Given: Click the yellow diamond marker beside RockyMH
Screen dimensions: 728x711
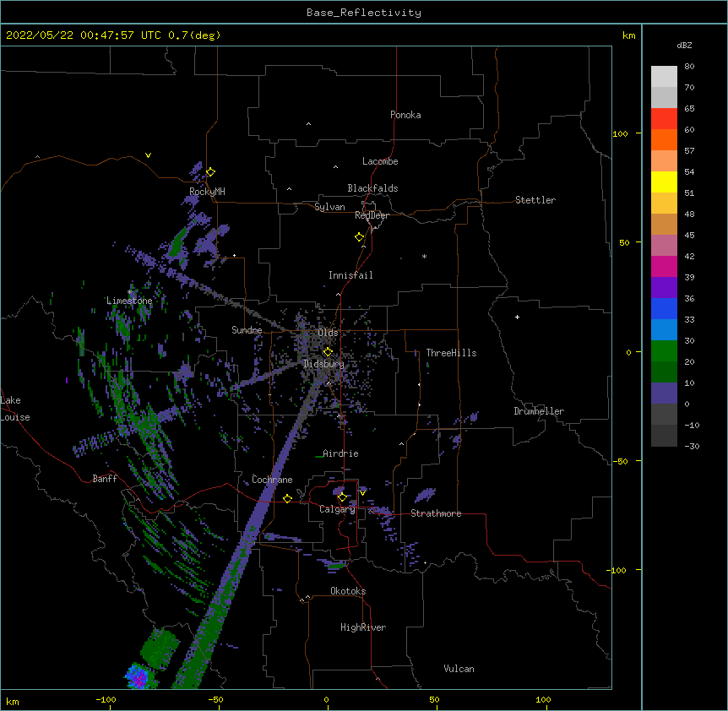Looking at the screenshot, I should pos(210,172).
